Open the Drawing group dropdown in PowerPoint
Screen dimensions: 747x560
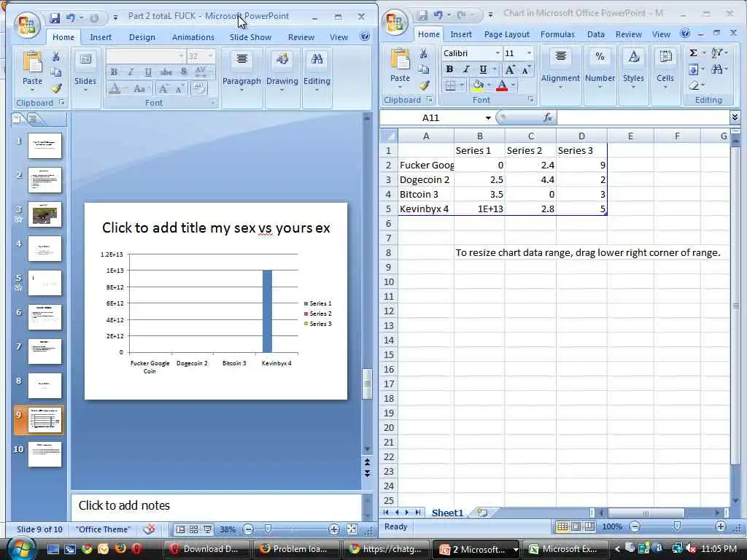(282, 71)
